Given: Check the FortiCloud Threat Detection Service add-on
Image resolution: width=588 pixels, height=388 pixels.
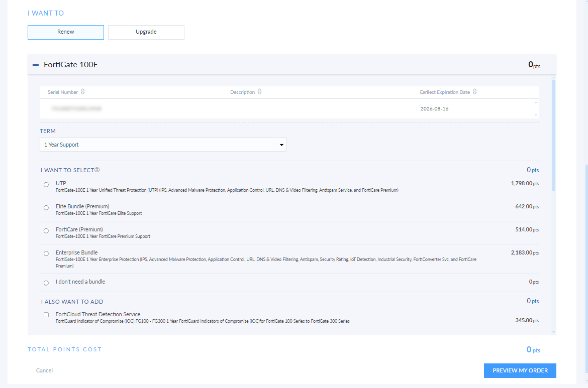Looking at the screenshot, I should [46, 314].
